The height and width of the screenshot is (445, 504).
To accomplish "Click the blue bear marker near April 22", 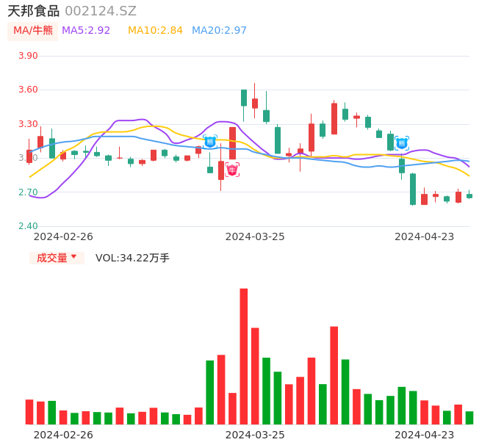I will pyautogui.click(x=402, y=143).
